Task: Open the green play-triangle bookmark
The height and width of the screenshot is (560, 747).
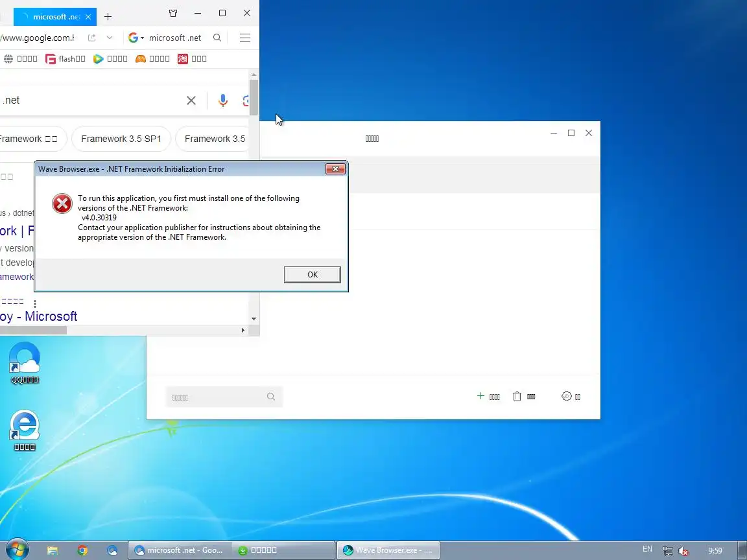Action: [x=110, y=58]
